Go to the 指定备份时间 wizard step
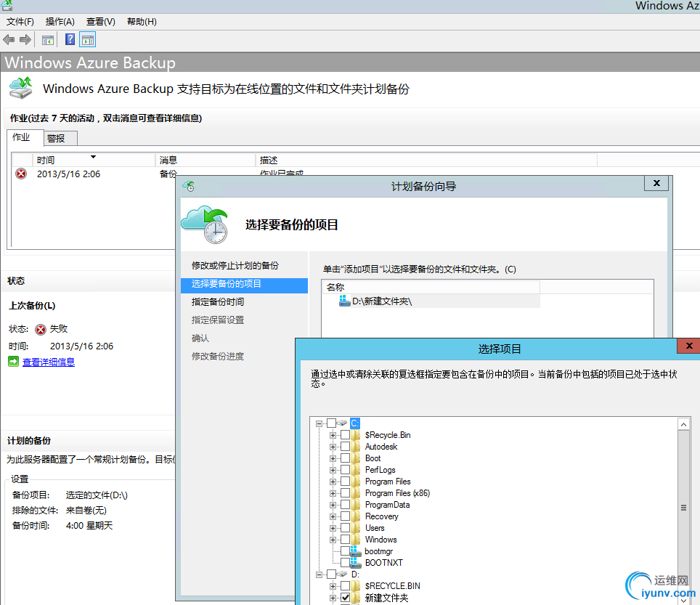 click(x=217, y=302)
